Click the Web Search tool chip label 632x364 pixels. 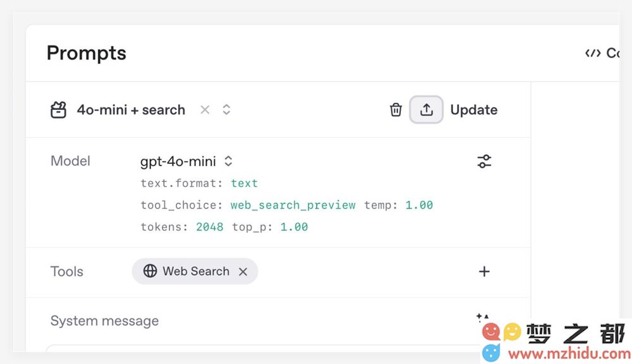coord(196,271)
